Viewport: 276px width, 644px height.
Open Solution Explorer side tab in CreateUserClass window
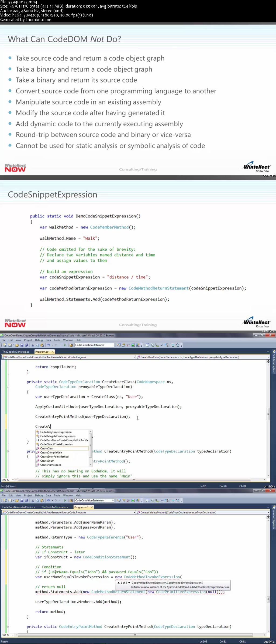tap(274, 362)
